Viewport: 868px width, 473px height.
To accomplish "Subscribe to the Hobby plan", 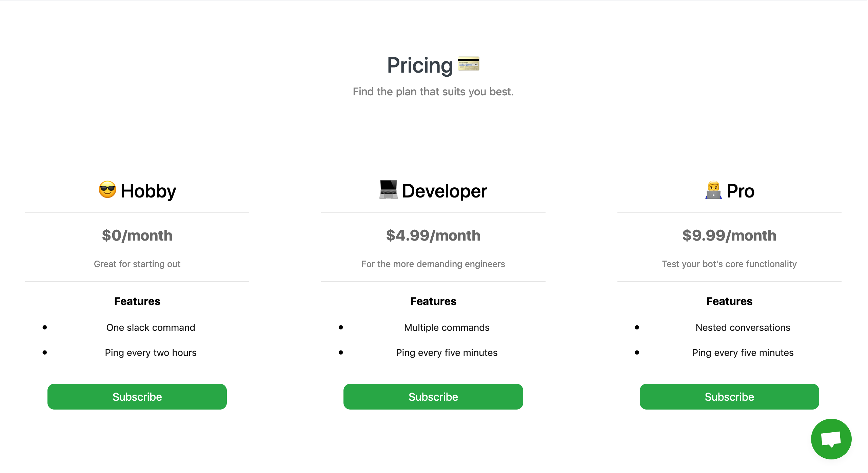I will pyautogui.click(x=137, y=397).
